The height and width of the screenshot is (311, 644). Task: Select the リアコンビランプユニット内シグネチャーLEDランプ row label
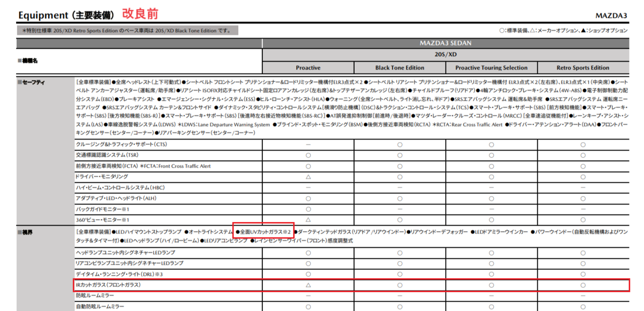129,263
